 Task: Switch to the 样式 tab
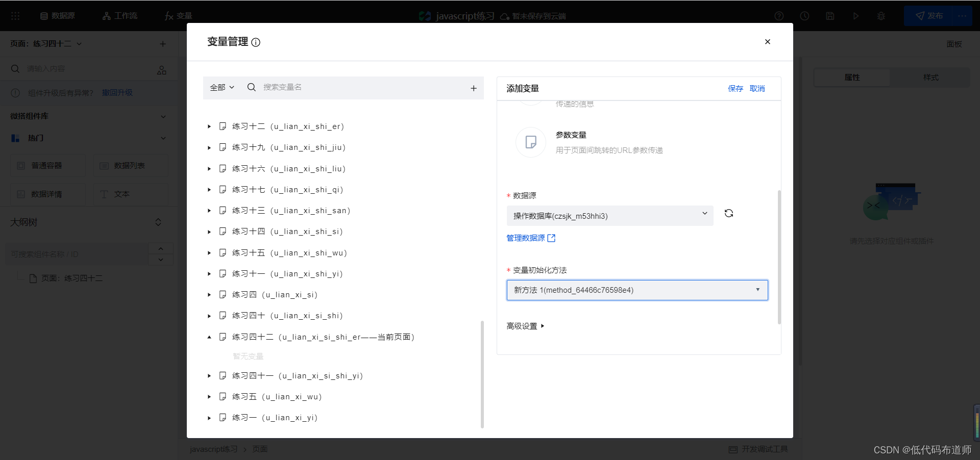pyautogui.click(x=930, y=78)
